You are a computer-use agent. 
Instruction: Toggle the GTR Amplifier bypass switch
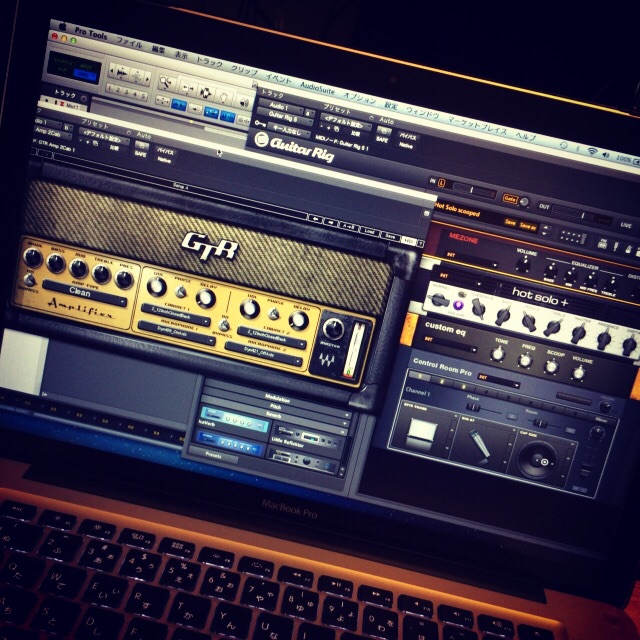tap(29, 280)
